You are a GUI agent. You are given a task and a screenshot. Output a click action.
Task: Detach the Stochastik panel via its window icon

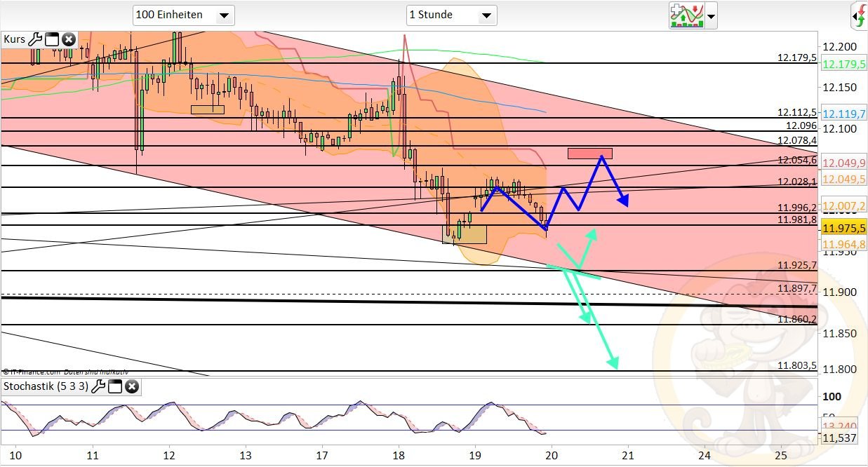(x=115, y=386)
